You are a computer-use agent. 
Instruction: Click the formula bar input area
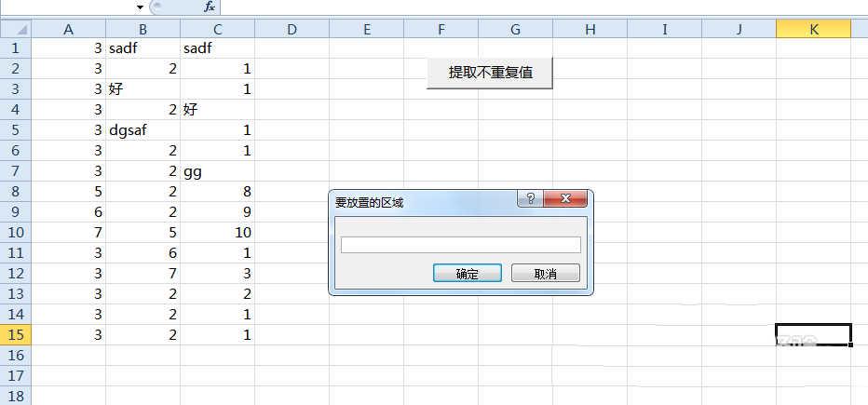540,7
